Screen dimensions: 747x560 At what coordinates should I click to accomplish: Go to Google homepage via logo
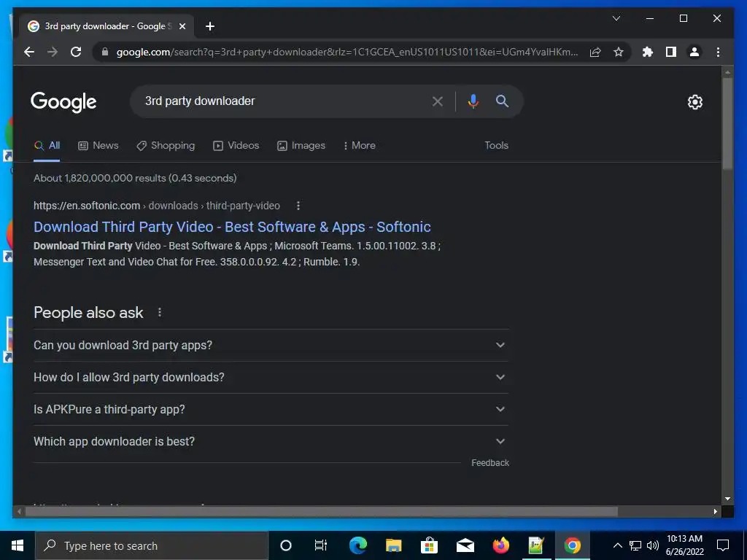click(63, 102)
